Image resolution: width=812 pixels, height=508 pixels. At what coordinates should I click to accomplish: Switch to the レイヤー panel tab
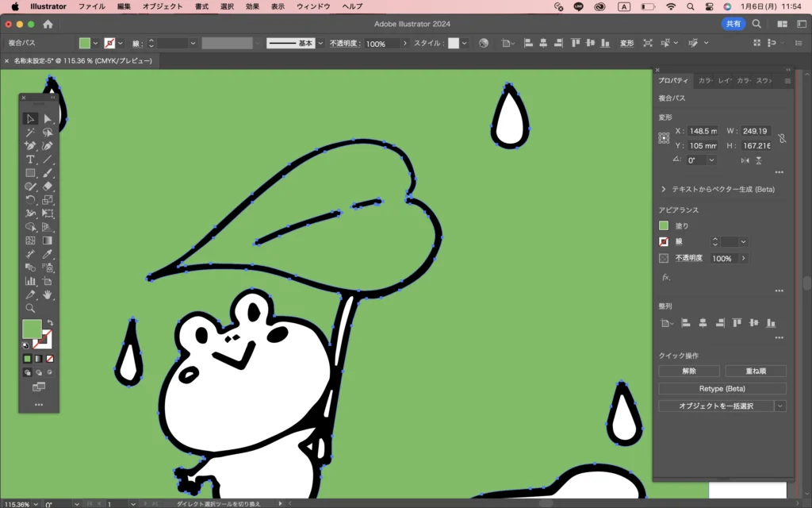tap(724, 81)
